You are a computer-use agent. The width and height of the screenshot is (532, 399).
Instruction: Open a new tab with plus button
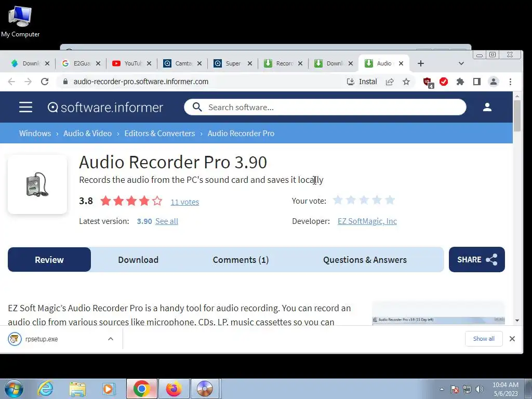tap(421, 63)
